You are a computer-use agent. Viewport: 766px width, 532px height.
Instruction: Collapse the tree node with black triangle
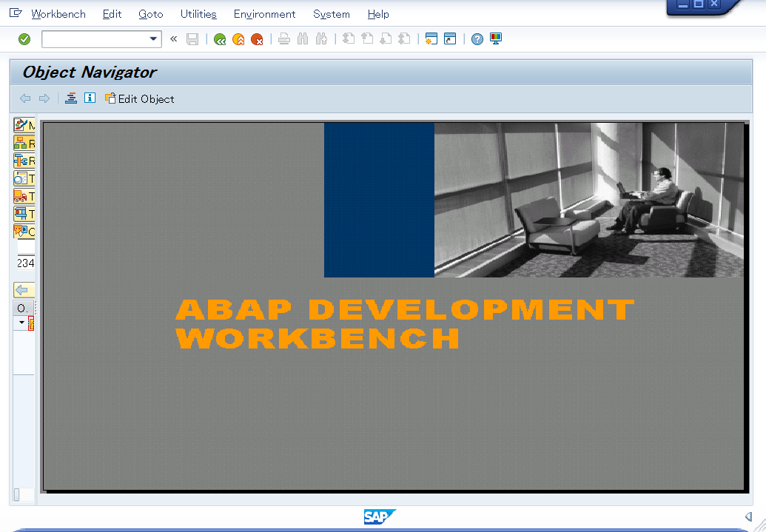click(x=21, y=323)
